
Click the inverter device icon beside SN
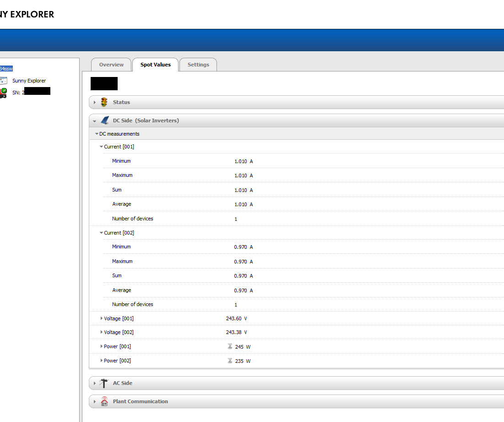pos(4,93)
